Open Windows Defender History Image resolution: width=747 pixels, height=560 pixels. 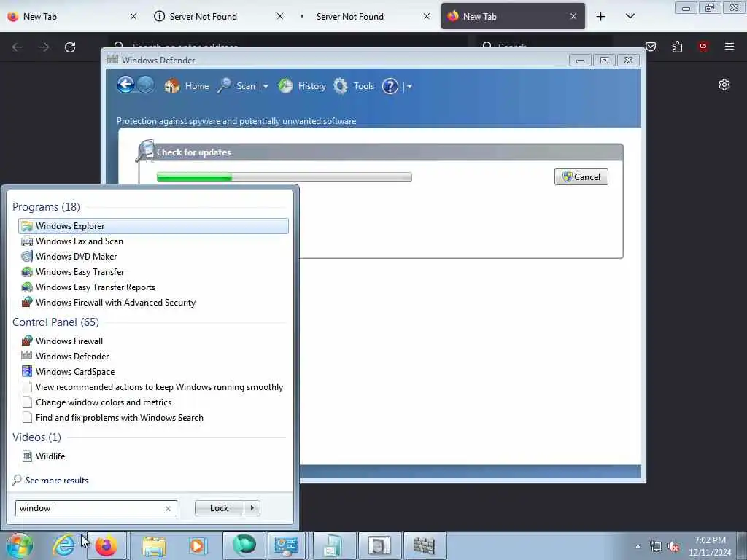coord(302,86)
